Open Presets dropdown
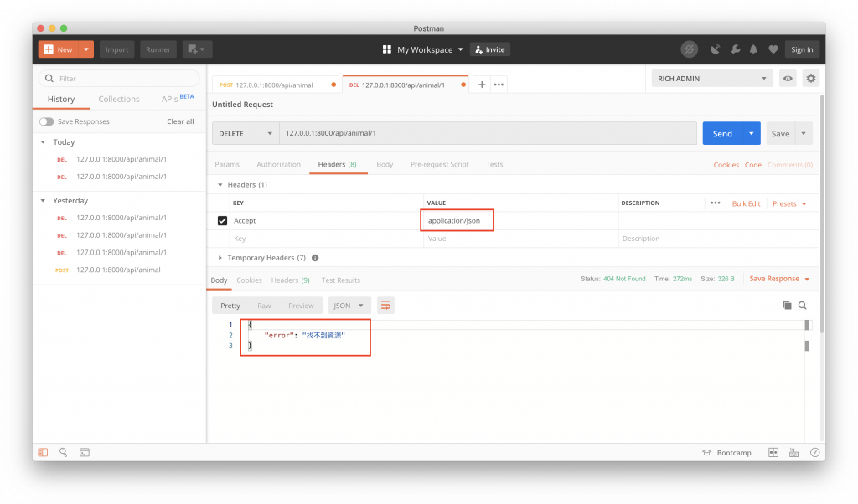Viewport: 858px width, 504px height. click(x=789, y=203)
